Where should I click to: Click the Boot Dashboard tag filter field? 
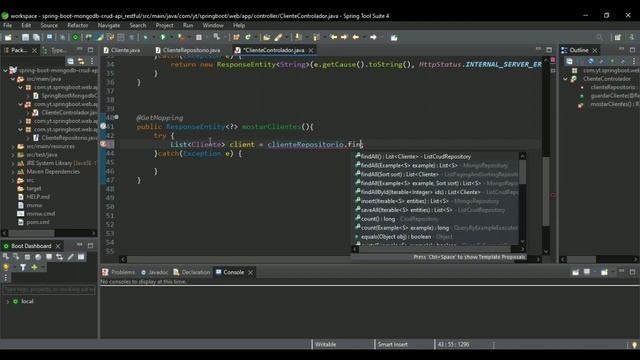(49, 289)
